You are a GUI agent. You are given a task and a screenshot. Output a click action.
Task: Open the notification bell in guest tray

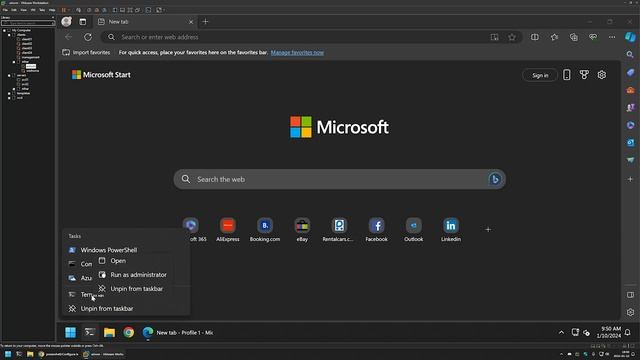pyautogui.click(x=627, y=333)
